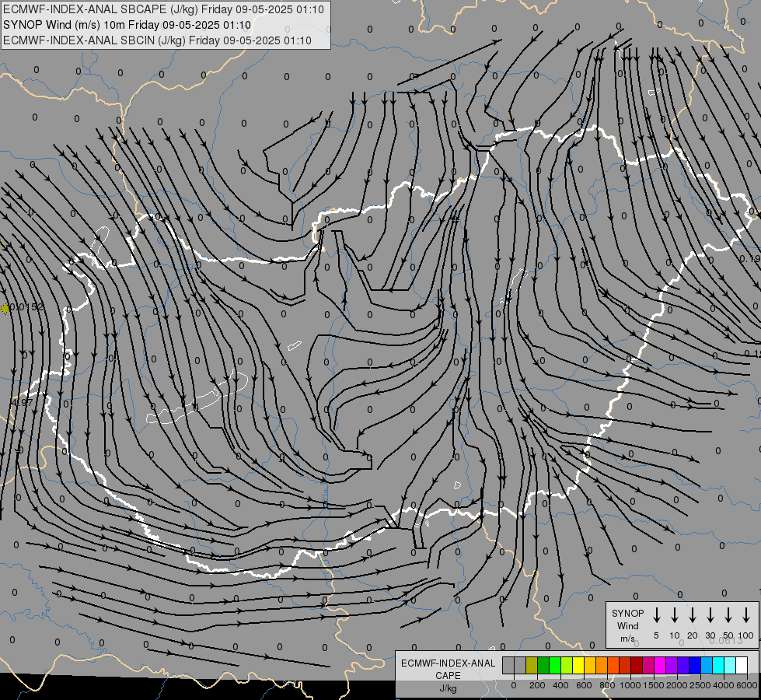
Task: Click the 100 m/s wind arrow in legend
Action: coord(746,615)
